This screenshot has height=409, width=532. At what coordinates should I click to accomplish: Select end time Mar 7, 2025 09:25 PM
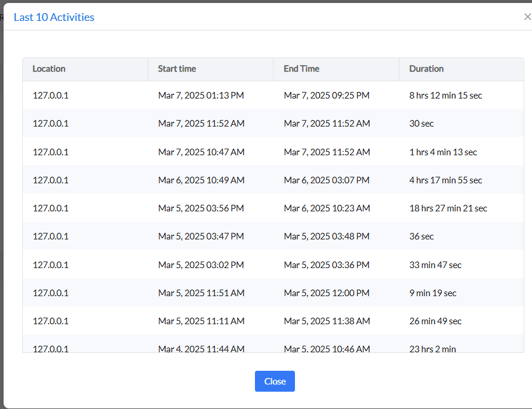[327, 96]
